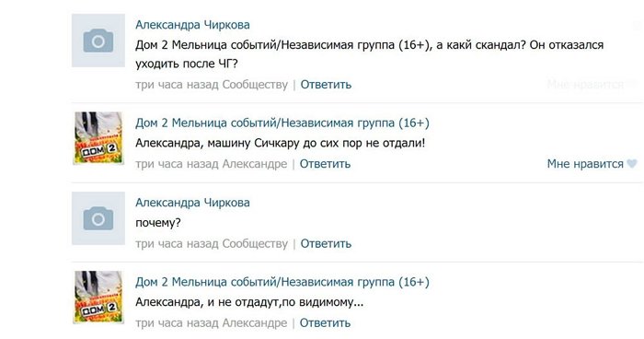Open Дом 2 group avatar in second comment
644x339 pixels.
pos(98,138)
